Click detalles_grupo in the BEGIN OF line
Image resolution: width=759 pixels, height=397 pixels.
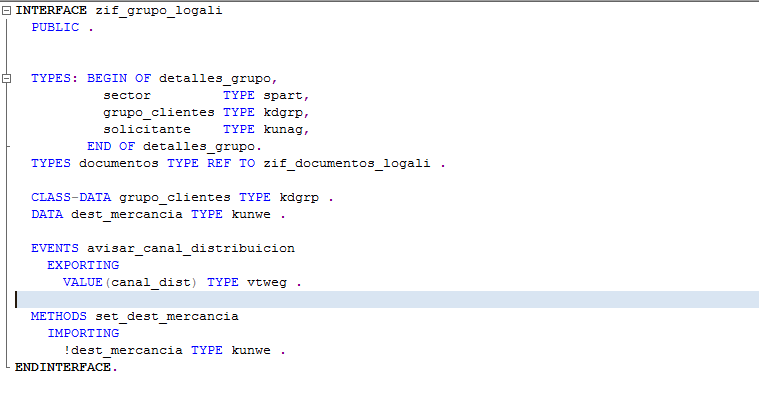[x=215, y=78]
